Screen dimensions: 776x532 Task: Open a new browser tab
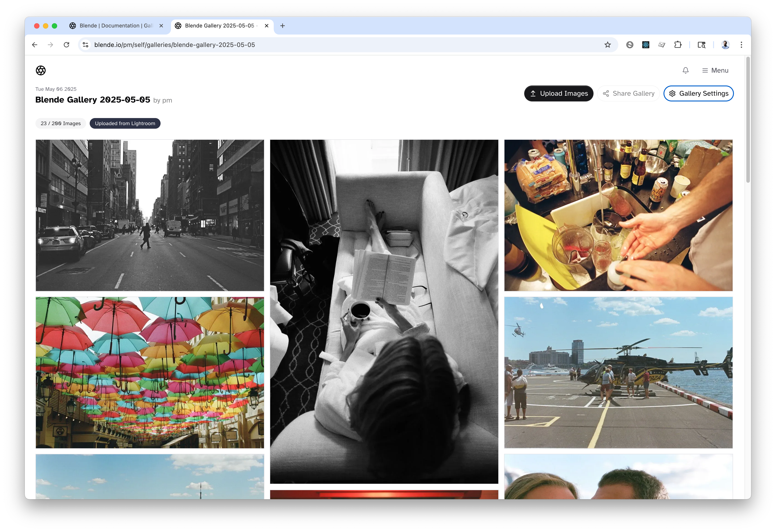[x=283, y=26]
